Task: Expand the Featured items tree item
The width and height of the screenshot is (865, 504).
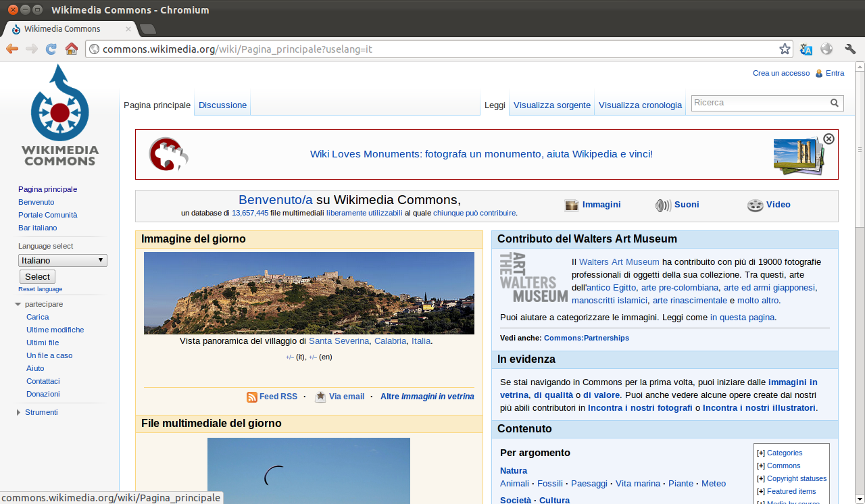Action: 761,491
